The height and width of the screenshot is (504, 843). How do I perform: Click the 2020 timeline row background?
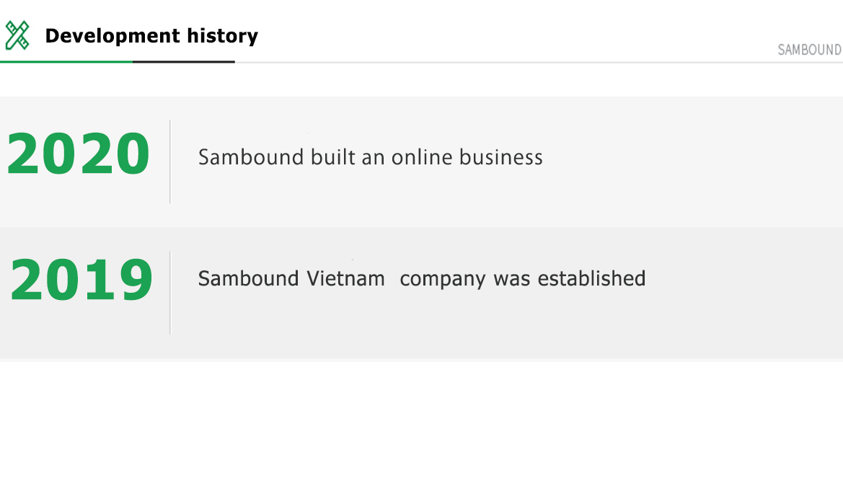coord(421,162)
